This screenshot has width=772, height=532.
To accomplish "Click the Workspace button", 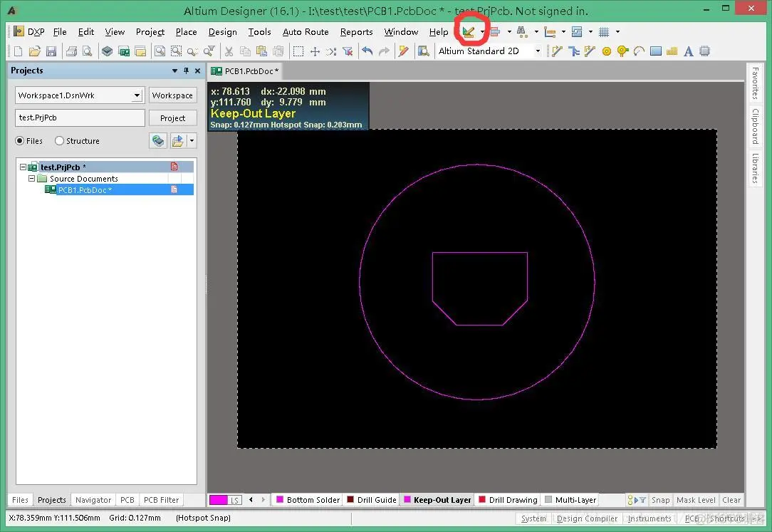I will coord(172,95).
